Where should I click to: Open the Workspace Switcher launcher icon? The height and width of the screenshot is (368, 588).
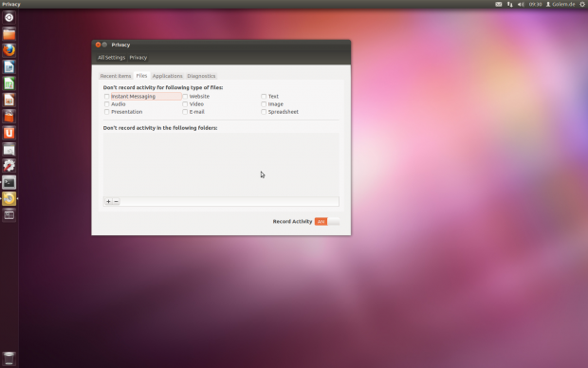(x=9, y=215)
